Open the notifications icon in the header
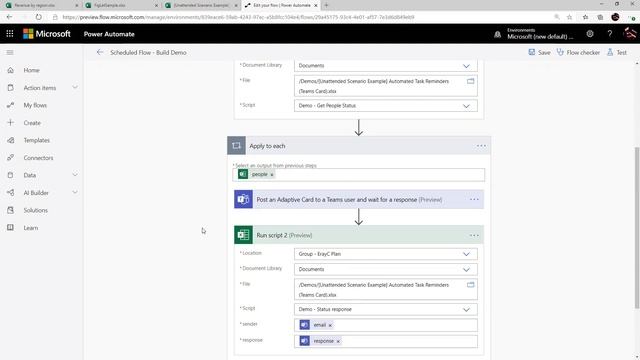 [498, 34]
